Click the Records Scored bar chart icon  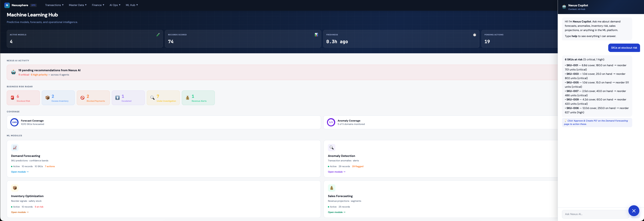click(x=316, y=35)
